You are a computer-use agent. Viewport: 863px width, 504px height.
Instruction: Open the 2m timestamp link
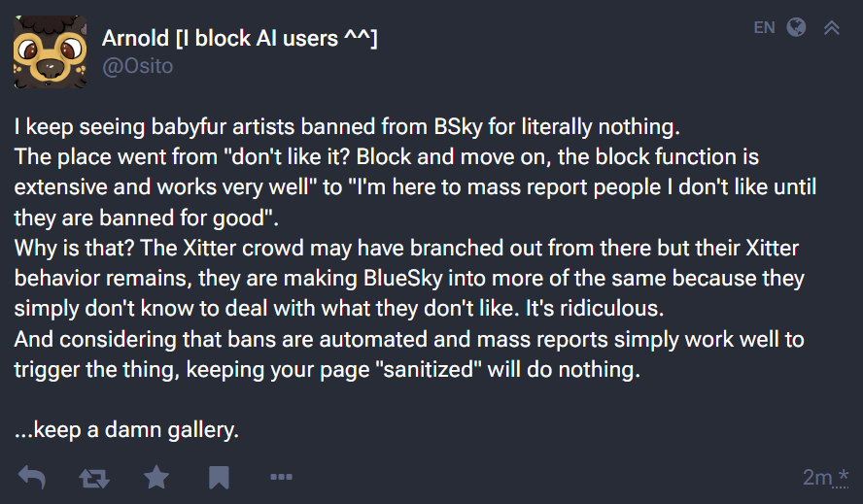(816, 478)
